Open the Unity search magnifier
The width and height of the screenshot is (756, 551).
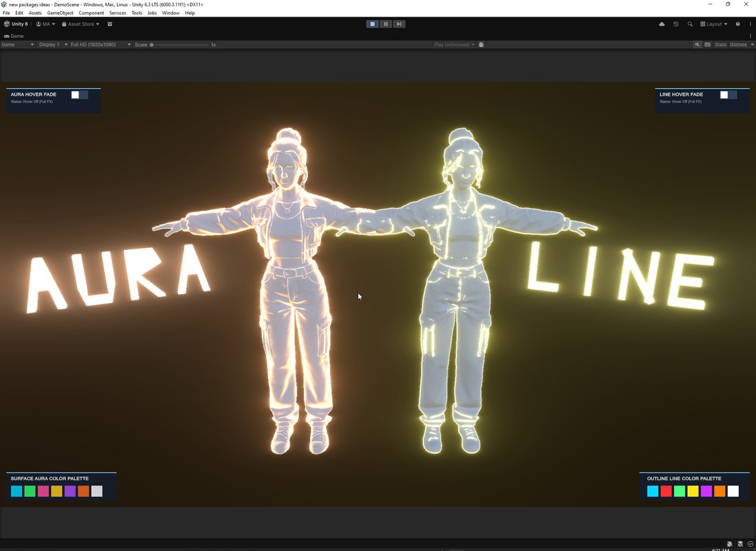click(x=690, y=24)
